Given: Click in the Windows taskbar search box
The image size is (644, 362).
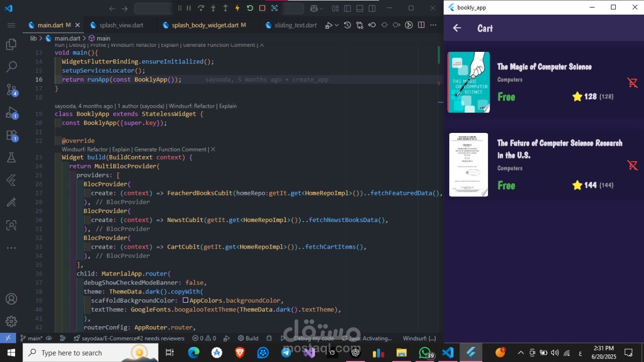Looking at the screenshot, I should click(91, 352).
